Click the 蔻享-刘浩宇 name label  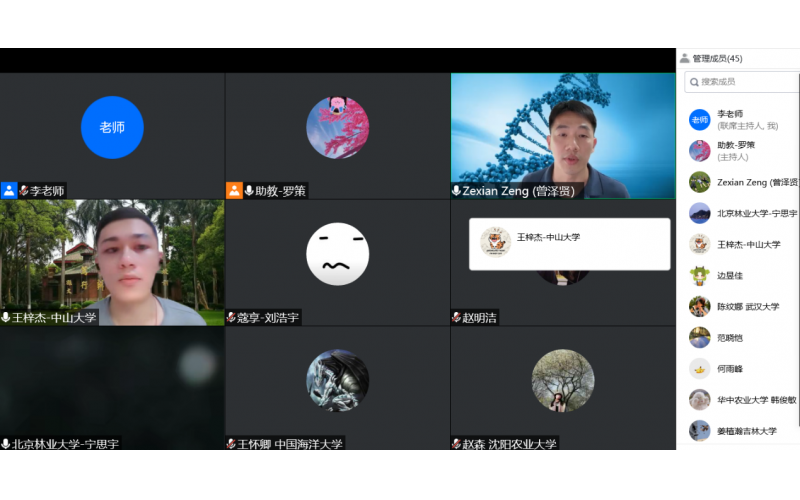(x=268, y=317)
